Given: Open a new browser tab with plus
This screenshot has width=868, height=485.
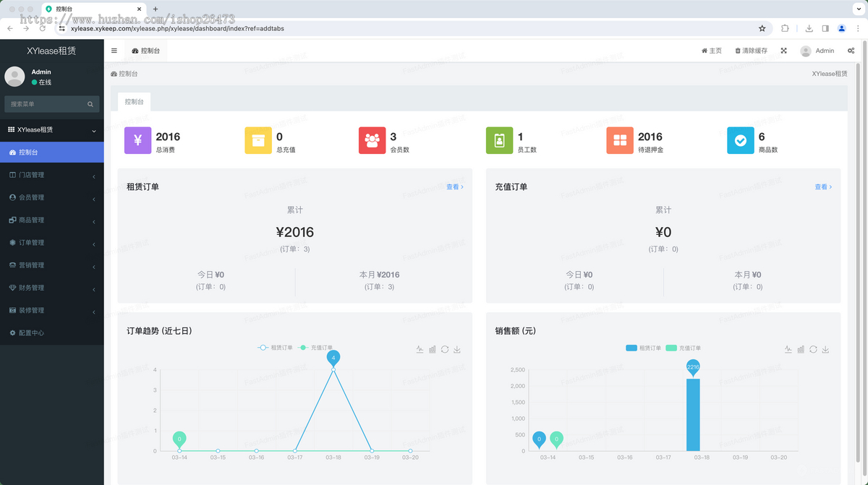Looking at the screenshot, I should pos(156,9).
